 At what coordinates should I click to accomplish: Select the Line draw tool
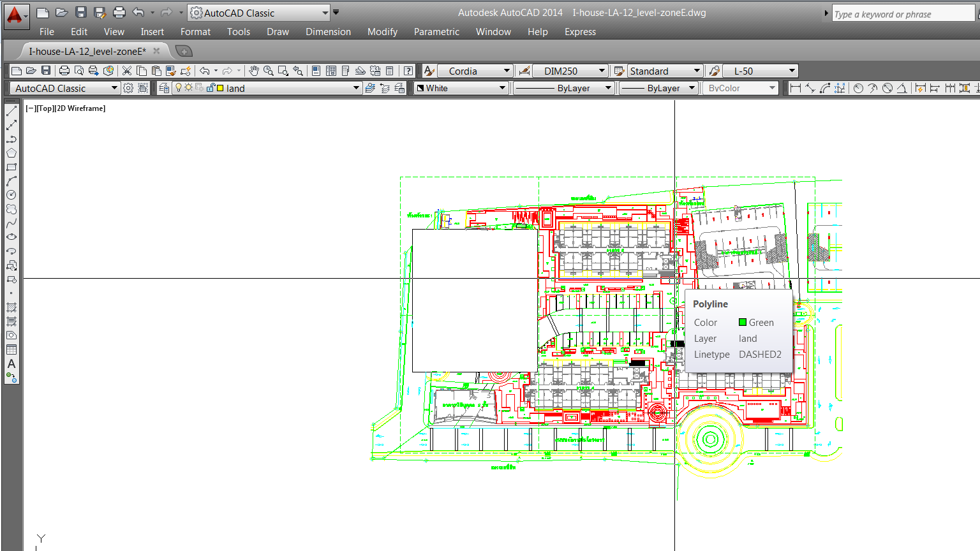[x=11, y=111]
